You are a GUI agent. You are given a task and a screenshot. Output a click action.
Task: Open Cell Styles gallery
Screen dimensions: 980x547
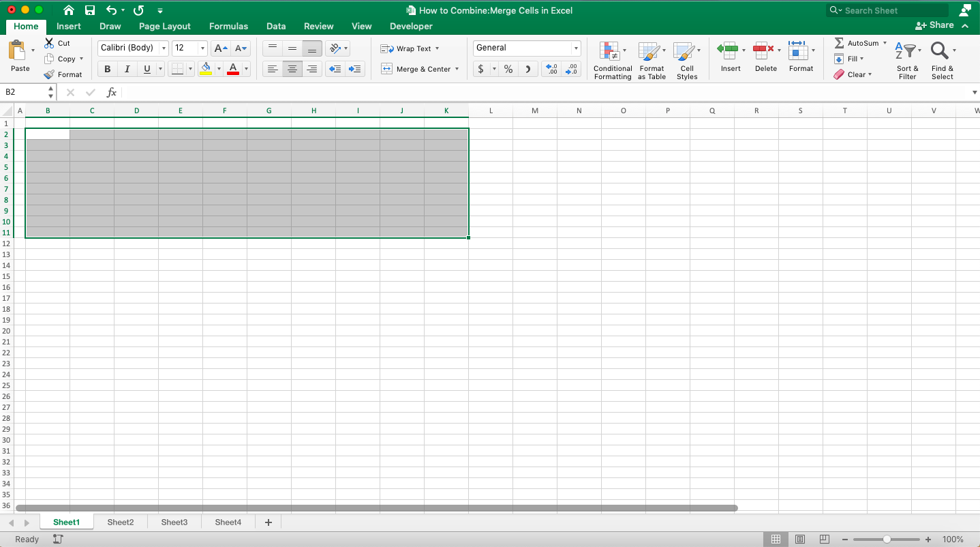coord(687,61)
